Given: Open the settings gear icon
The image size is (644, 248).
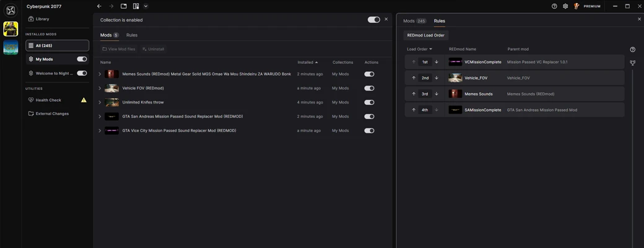Looking at the screenshot, I should [565, 6].
